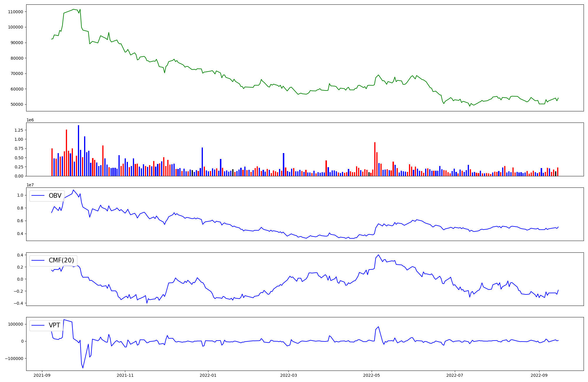
Task: Select the 2022-05 x-axis date label
Action: coord(372,375)
